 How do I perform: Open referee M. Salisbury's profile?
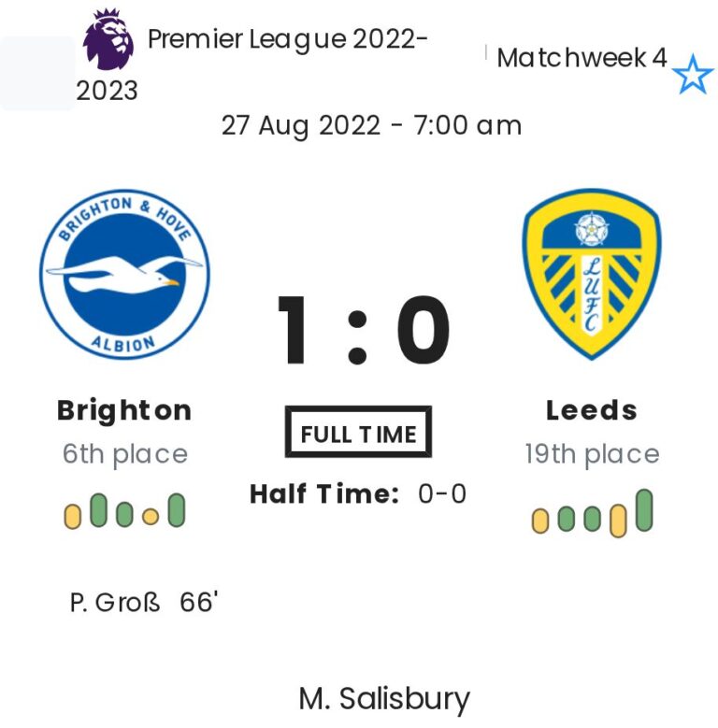click(384, 698)
